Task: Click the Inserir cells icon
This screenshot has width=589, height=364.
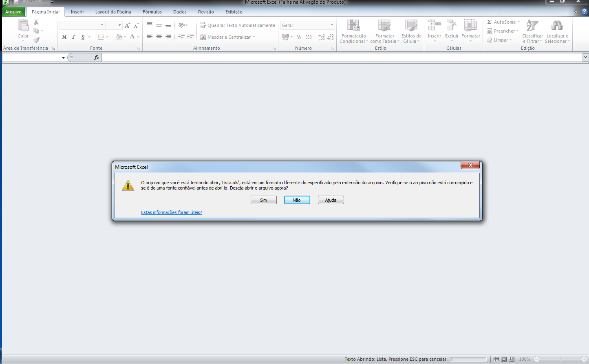Action: point(434,25)
